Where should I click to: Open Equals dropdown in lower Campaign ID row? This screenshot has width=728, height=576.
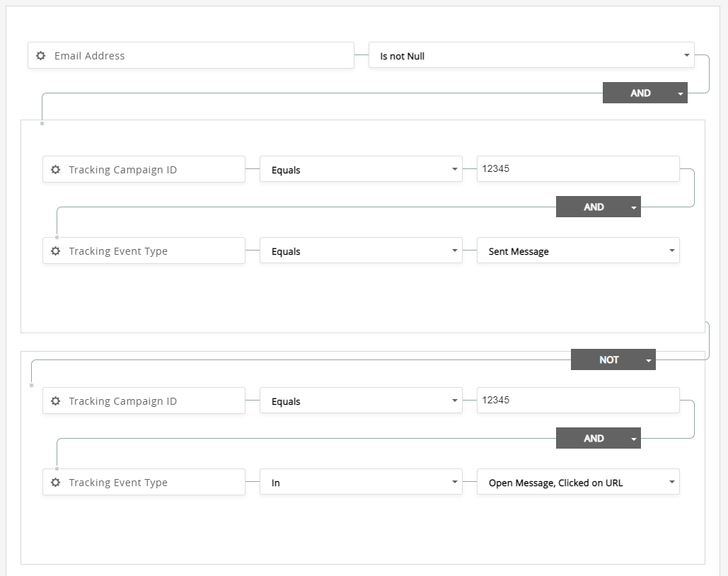point(361,401)
